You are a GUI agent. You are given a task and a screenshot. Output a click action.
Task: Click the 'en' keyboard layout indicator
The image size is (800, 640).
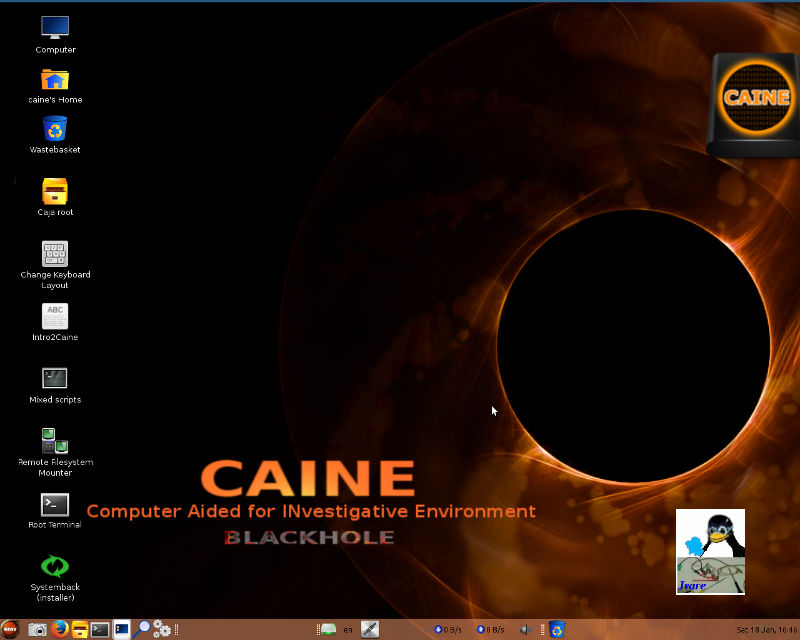[x=348, y=630]
